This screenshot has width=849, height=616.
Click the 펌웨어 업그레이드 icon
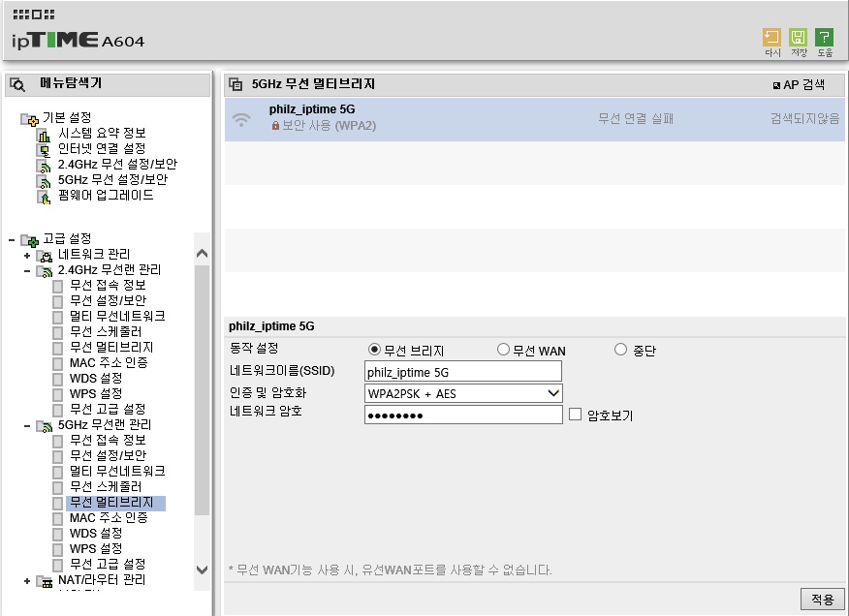pyautogui.click(x=44, y=197)
